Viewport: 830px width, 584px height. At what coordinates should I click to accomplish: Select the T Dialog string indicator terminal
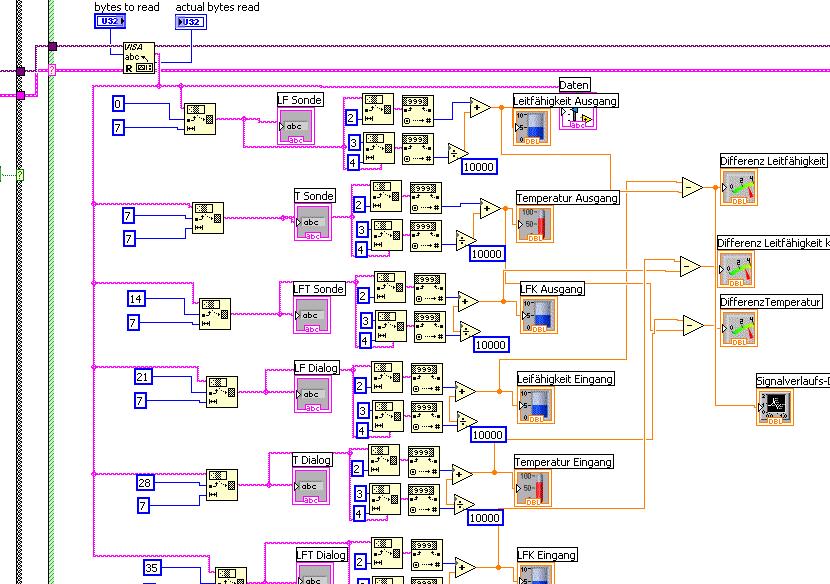pos(311,486)
